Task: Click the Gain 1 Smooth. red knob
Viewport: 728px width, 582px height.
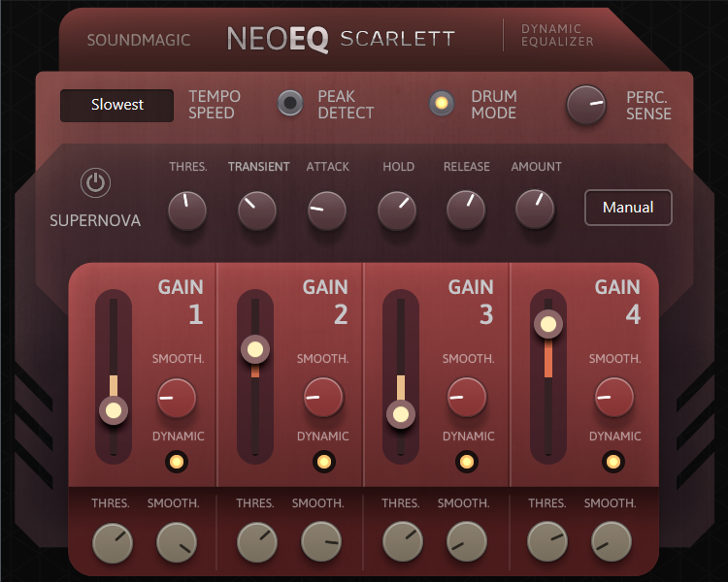Action: tap(176, 398)
